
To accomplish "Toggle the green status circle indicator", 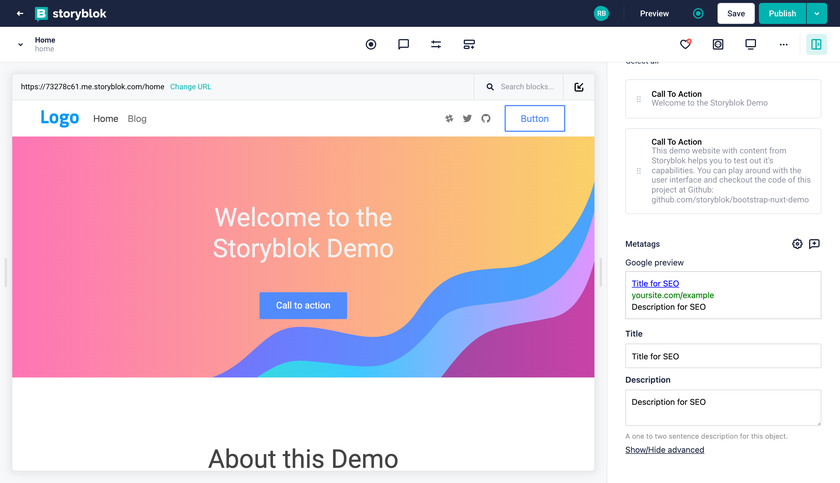I will click(x=698, y=13).
